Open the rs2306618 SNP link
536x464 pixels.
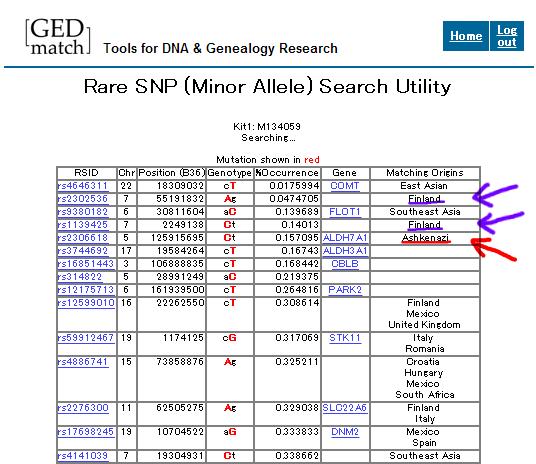(83, 238)
